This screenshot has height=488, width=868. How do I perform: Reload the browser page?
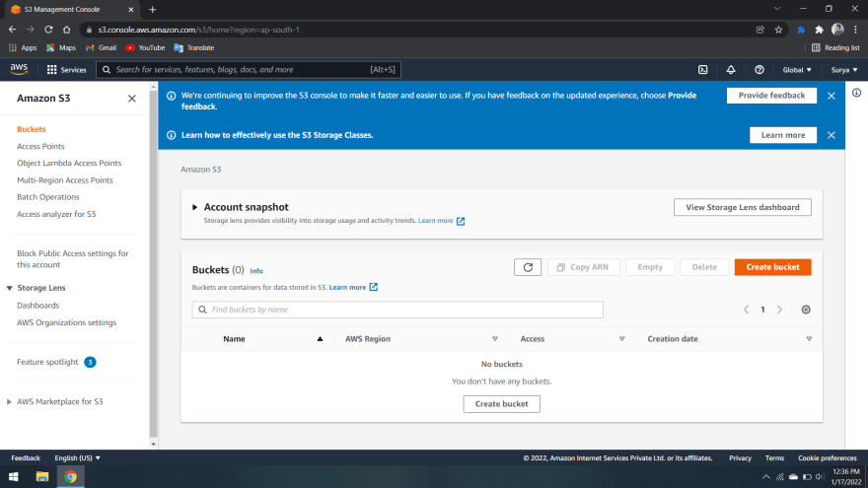click(x=48, y=30)
